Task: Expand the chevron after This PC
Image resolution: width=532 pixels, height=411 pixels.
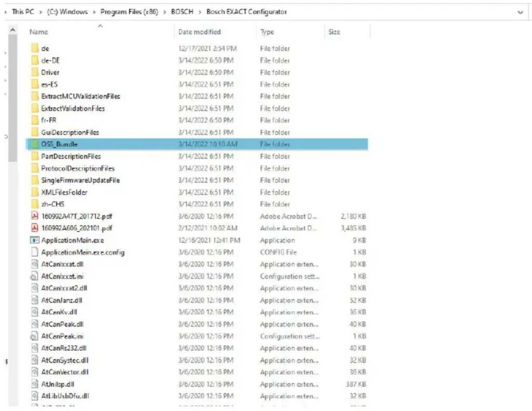Action: [40, 12]
